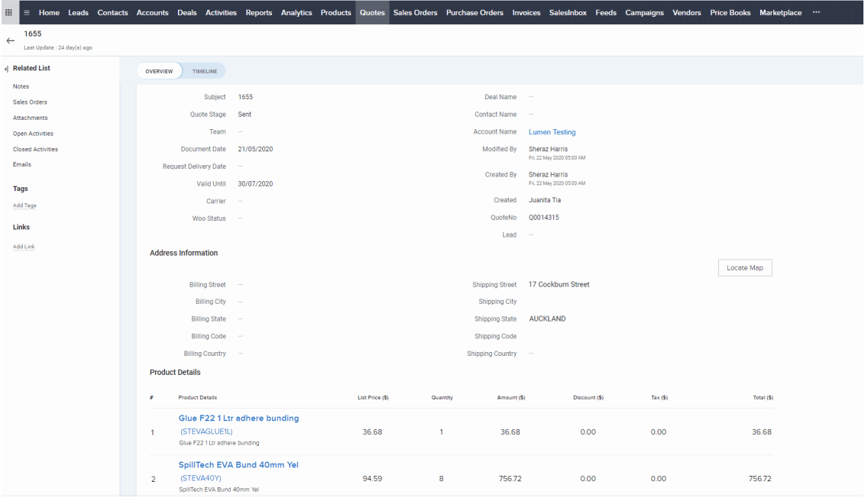The image size is (868, 501).
Task: Open the Lumen Testing account link
Action: (x=552, y=132)
